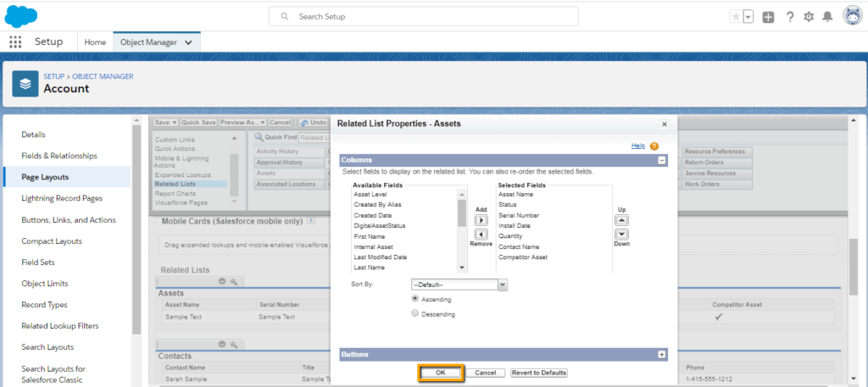
Task: Choose the Ascending radio button
Action: 415,298
